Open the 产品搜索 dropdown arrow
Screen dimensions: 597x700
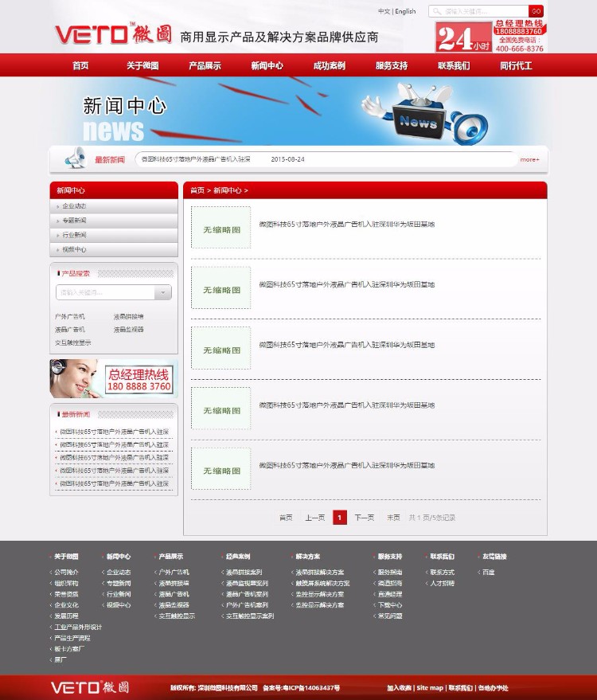[163, 292]
